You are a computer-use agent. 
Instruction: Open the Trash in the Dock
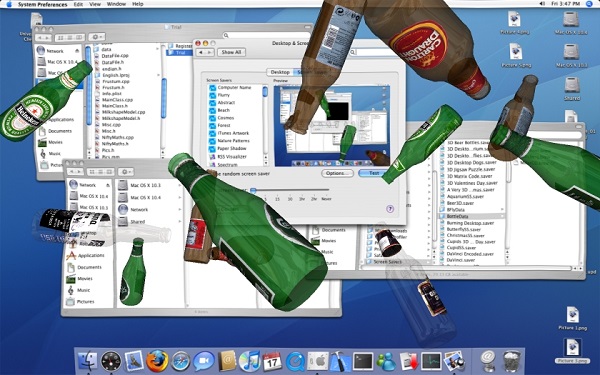[x=512, y=361]
